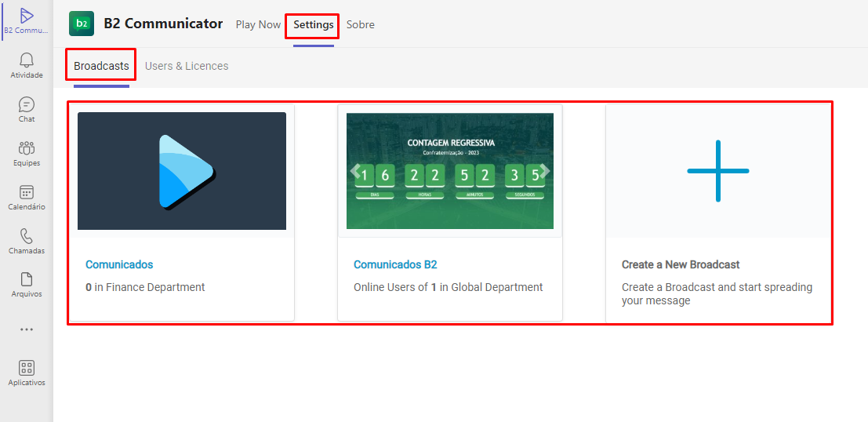Open the Comunicados broadcast link
The image size is (868, 422).
(119, 264)
